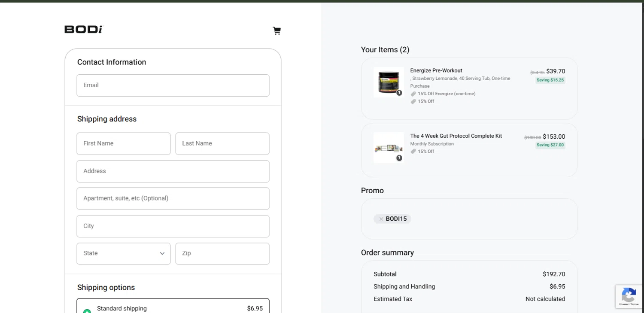Focus the Address field
The width and height of the screenshot is (644, 313).
[x=173, y=171]
